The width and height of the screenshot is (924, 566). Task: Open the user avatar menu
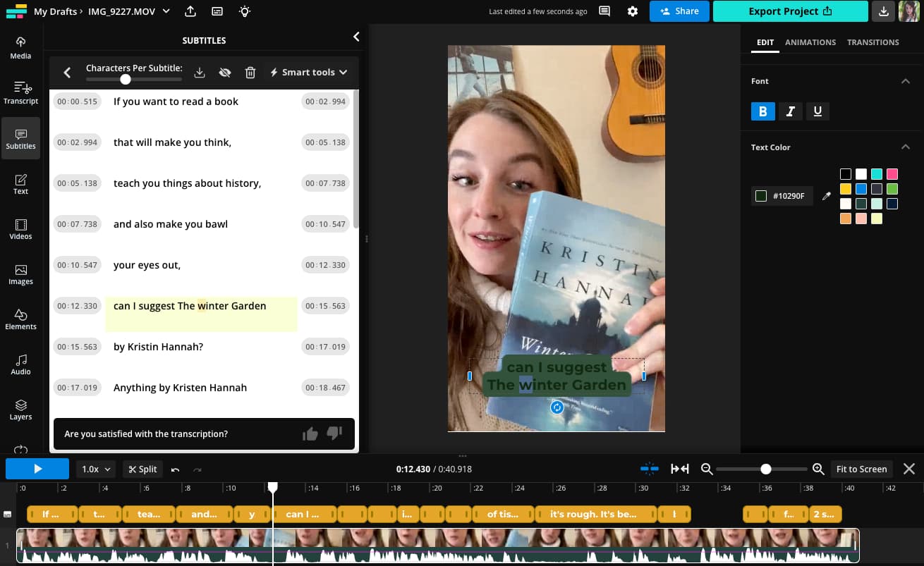[x=908, y=11]
